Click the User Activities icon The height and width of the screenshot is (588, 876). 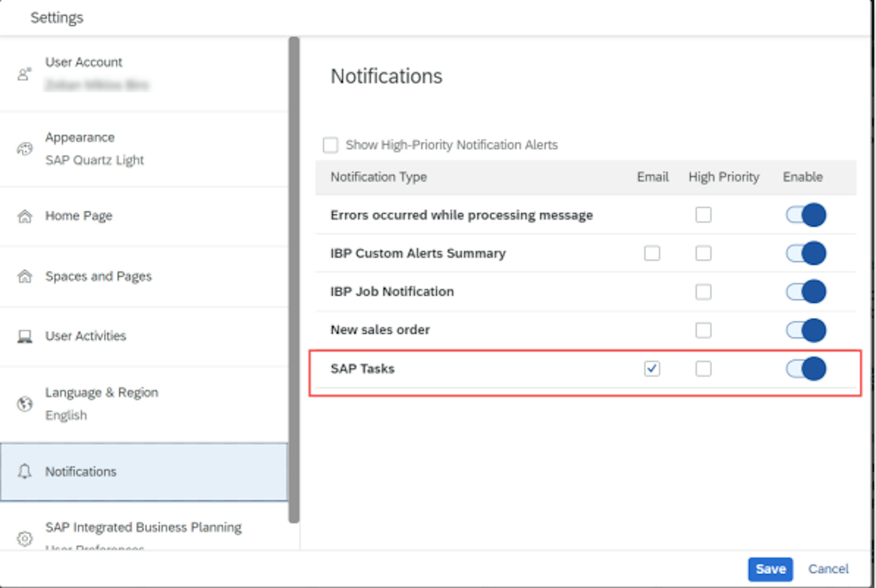click(24, 336)
